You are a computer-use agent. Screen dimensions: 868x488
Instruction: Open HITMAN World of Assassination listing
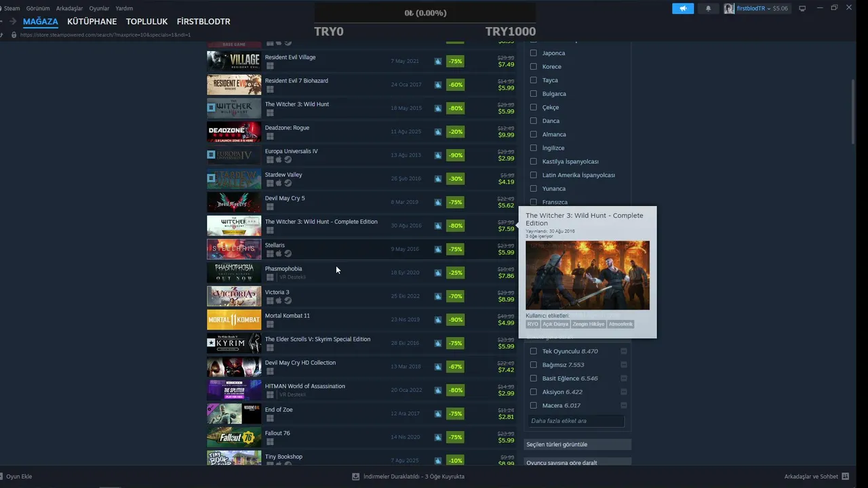pos(361,390)
